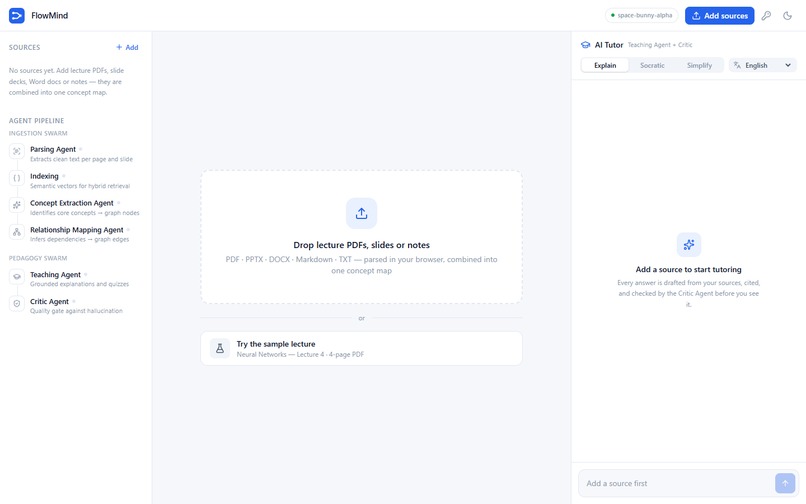Click the Indexing braces icon
This screenshot has width=806, height=504.
coord(17,178)
